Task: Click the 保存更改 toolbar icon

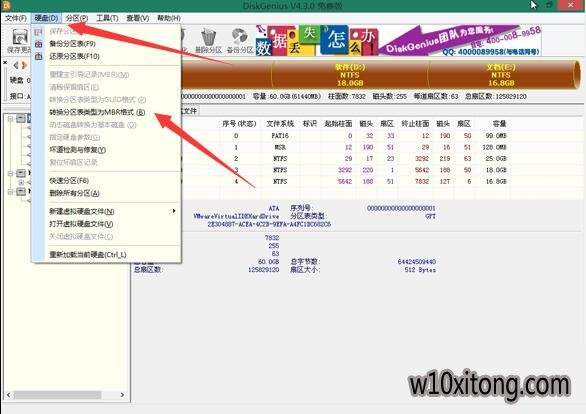Action: tap(19, 41)
